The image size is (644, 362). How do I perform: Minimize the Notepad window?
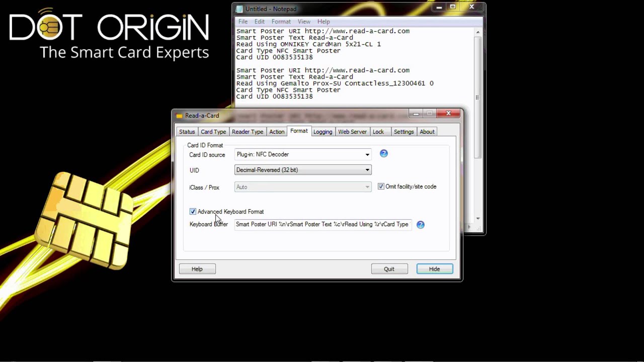[439, 7]
